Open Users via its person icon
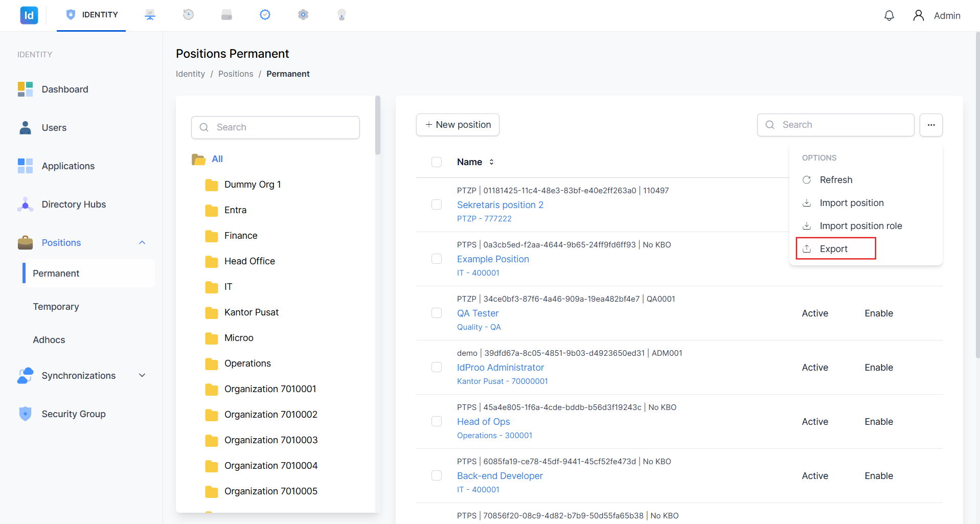The height and width of the screenshot is (524, 980). (x=25, y=128)
